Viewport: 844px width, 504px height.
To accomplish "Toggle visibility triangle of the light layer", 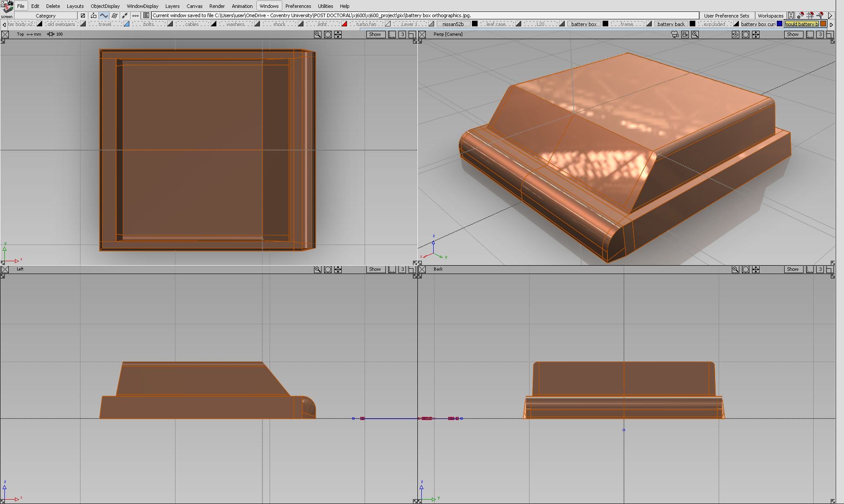I will click(x=344, y=24).
